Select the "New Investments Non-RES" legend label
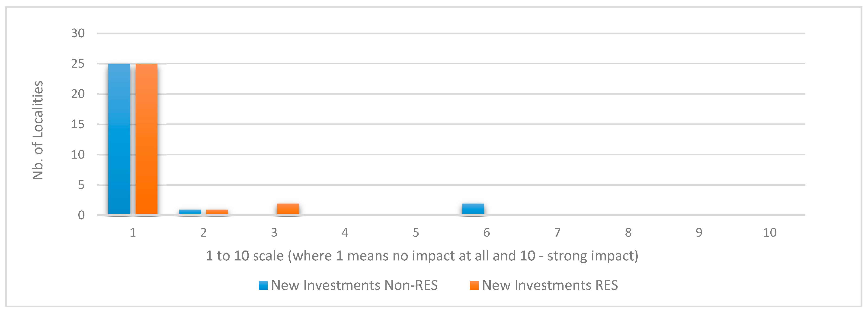868x313 pixels. tap(354, 285)
